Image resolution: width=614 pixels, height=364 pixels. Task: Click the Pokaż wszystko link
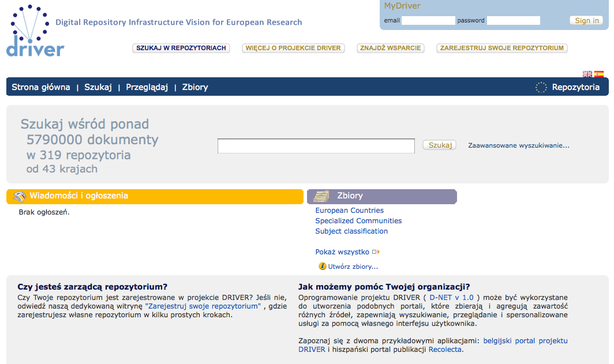point(342,252)
